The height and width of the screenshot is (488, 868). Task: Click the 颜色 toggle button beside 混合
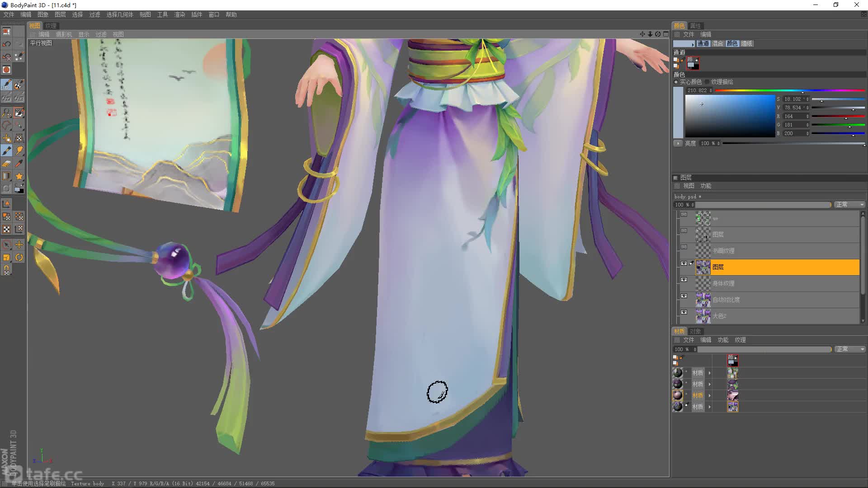[732, 44]
